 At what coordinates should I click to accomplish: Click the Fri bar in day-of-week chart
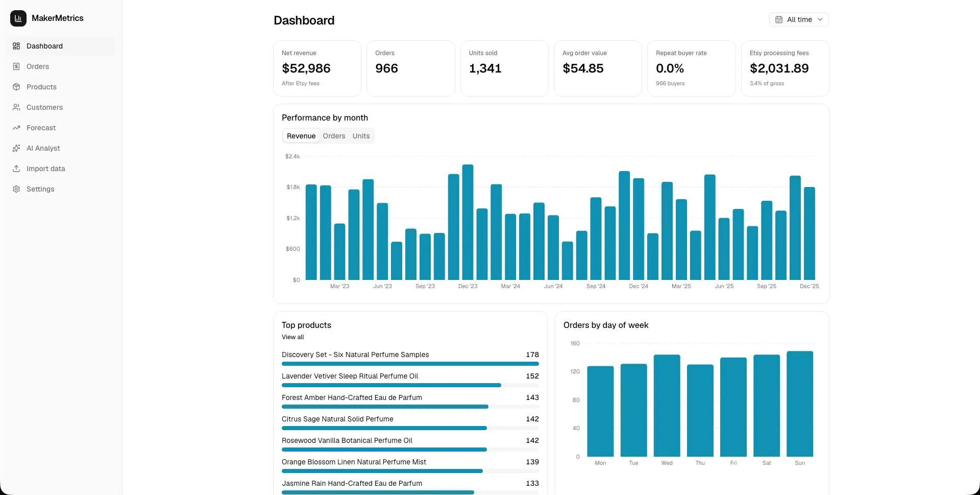tap(733, 407)
